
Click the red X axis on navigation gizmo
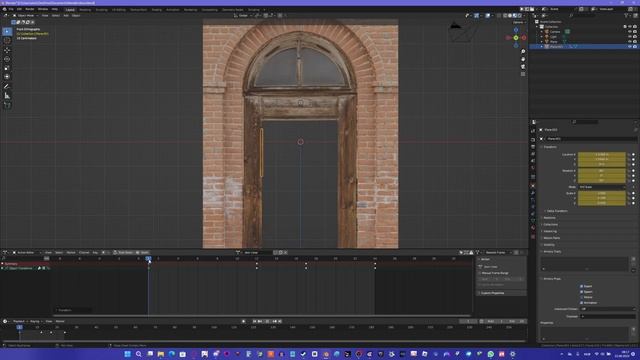(x=524, y=38)
